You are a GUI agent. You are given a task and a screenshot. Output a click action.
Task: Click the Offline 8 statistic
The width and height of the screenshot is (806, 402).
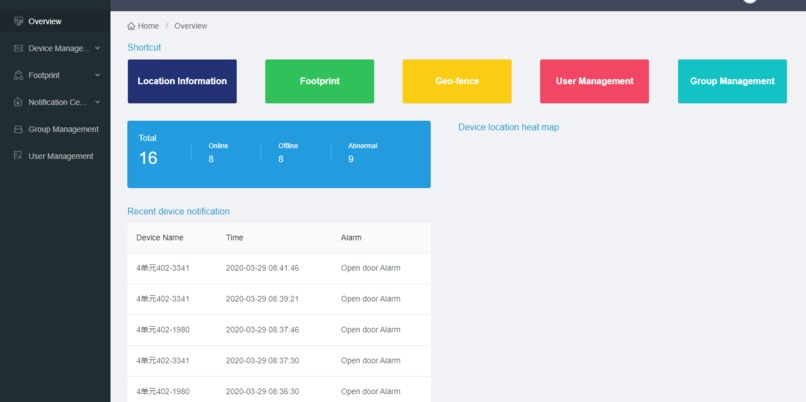(288, 153)
